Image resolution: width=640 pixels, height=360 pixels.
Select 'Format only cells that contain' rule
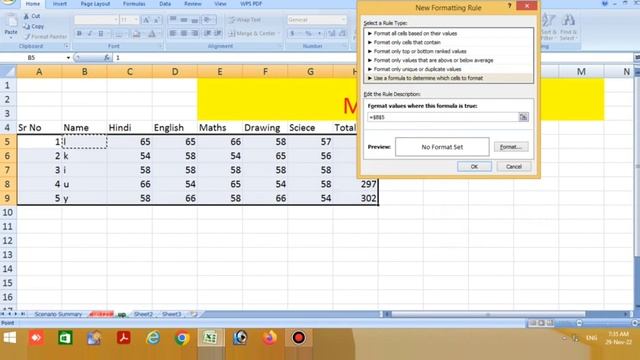coord(407,42)
